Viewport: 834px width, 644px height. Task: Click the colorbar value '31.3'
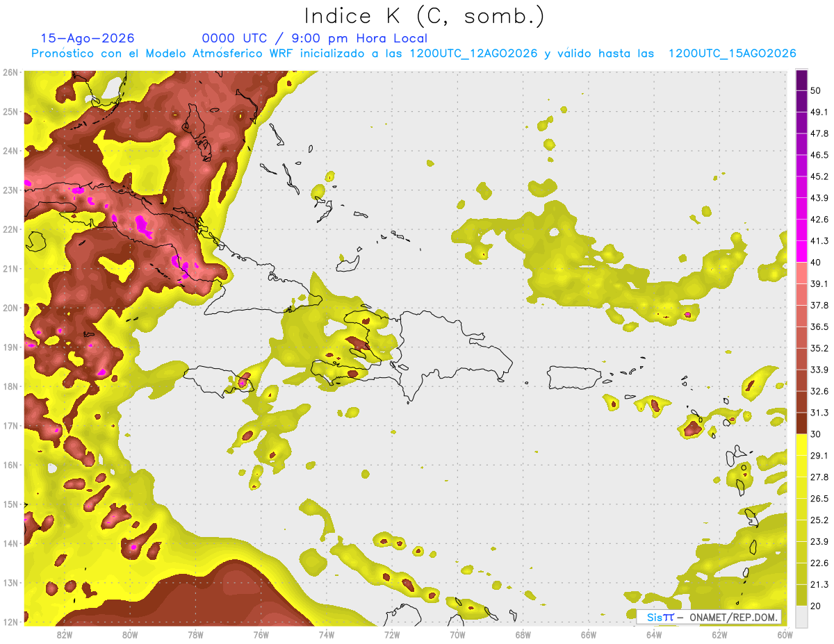pyautogui.click(x=819, y=413)
